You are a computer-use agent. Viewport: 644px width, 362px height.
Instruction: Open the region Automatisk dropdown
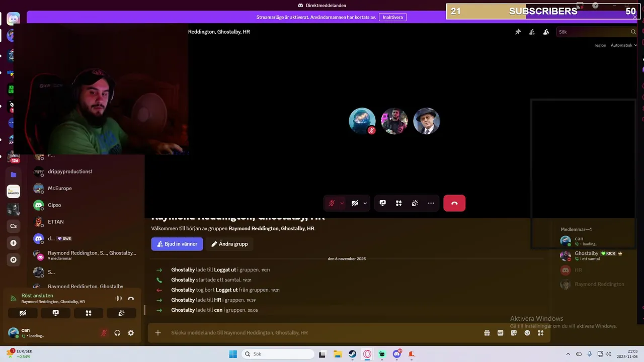623,45
